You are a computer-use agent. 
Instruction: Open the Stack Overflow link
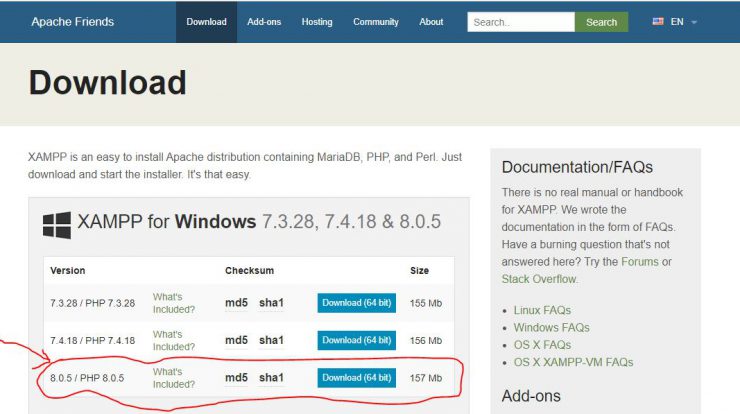538,279
